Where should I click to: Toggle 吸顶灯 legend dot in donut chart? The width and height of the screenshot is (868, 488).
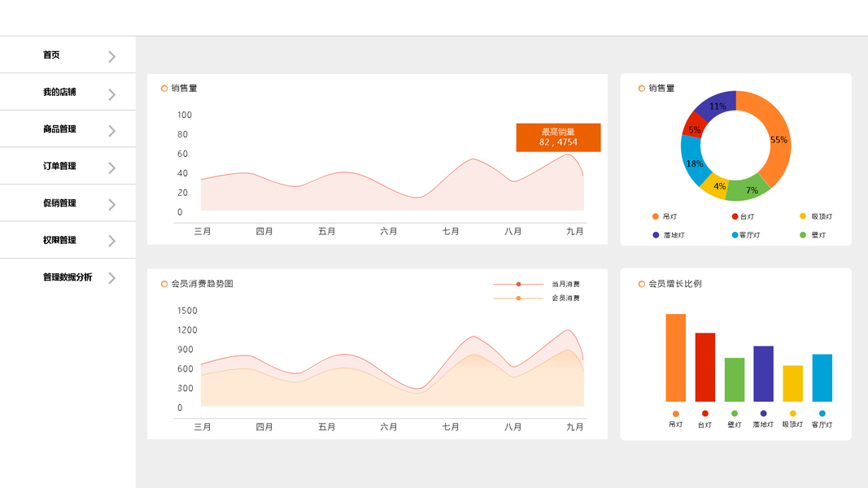pyautogui.click(x=803, y=216)
